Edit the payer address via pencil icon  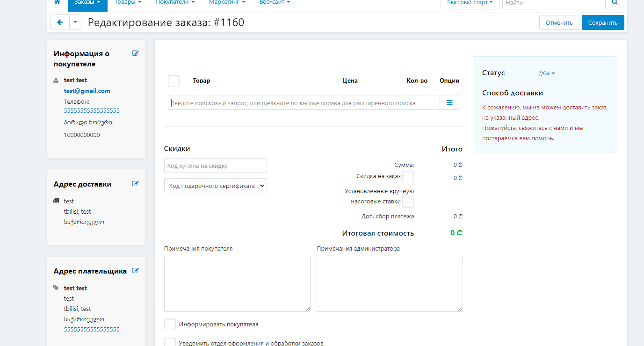click(136, 270)
